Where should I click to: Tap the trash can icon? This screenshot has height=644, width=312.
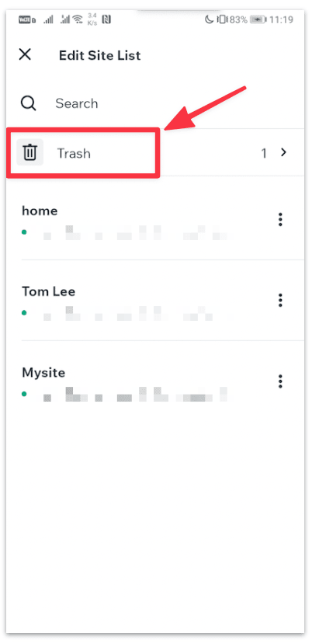pyautogui.click(x=29, y=153)
